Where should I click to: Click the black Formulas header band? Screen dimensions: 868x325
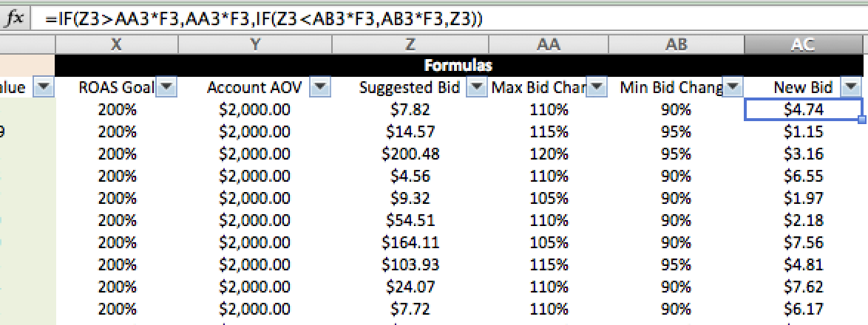459,65
